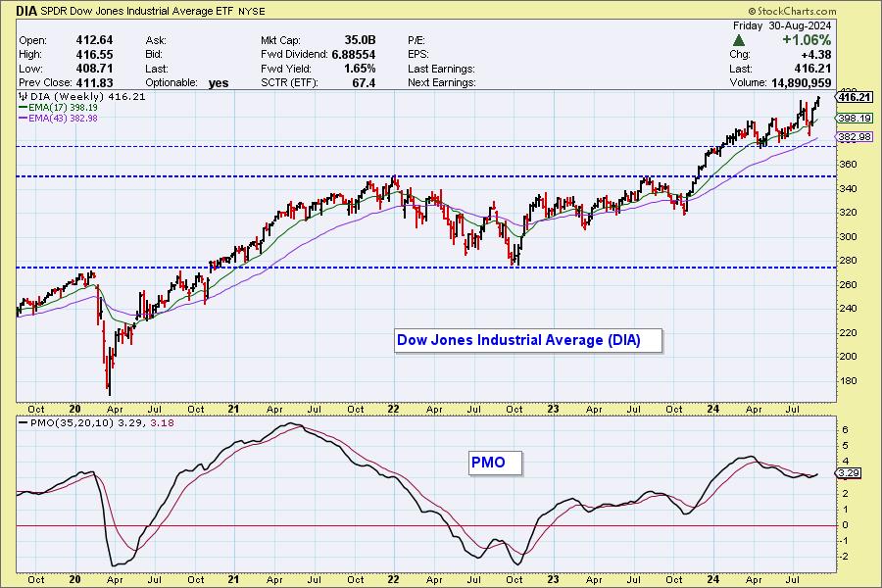
Task: Click the Optionable 'yes' value
Action: 219,82
